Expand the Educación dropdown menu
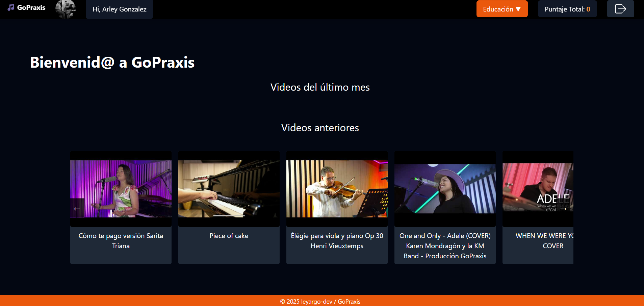Screen dimensions: 644x306 click(502, 9)
